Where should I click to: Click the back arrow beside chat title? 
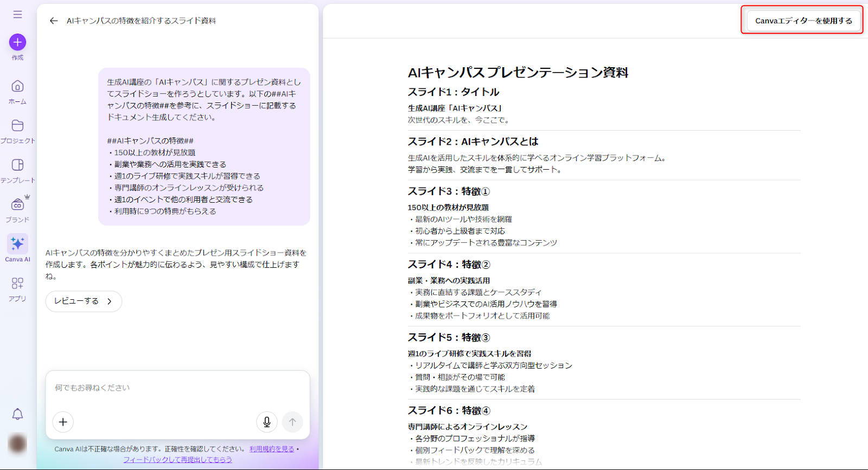point(53,21)
